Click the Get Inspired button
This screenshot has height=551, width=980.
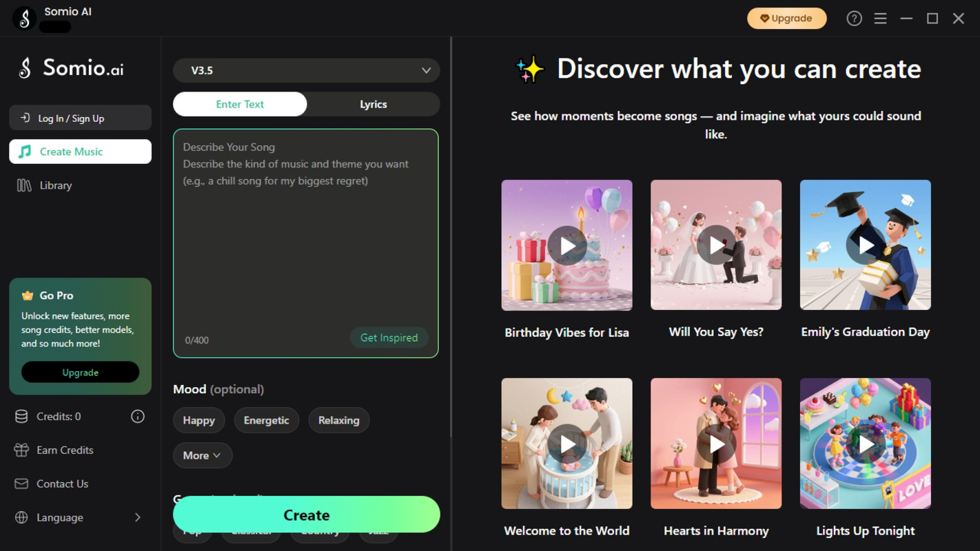point(389,337)
